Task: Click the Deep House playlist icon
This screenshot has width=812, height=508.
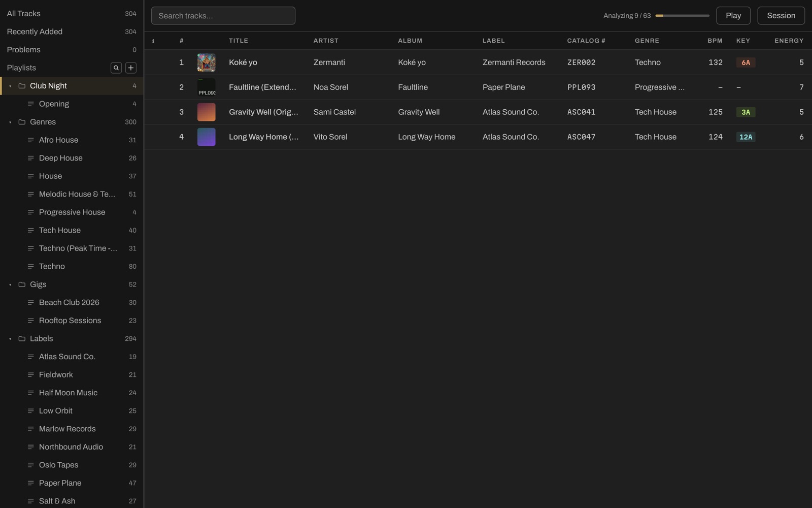Action: click(x=31, y=158)
